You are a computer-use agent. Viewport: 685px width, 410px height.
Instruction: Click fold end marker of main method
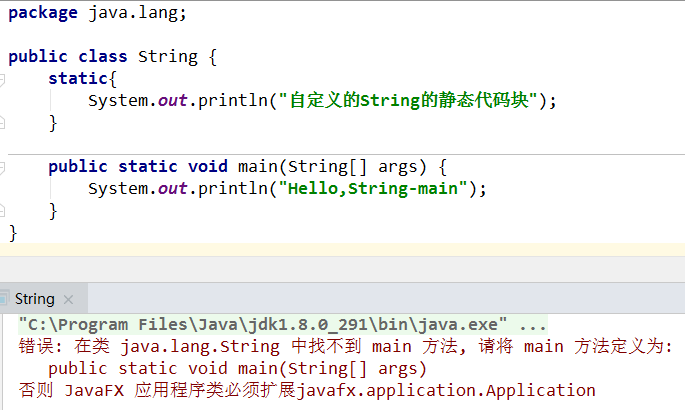(x=3, y=211)
